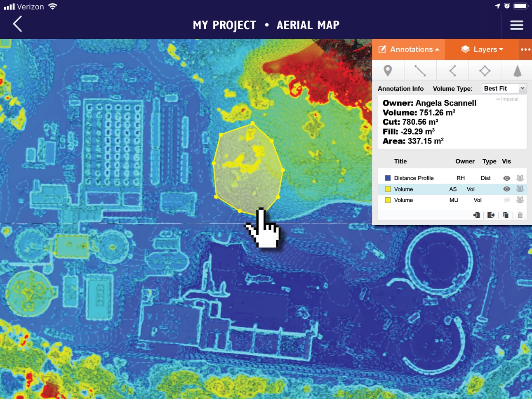Viewport: 532px width, 399px height.
Task: Tap the alarm clock status icon
Action: click(507, 6)
